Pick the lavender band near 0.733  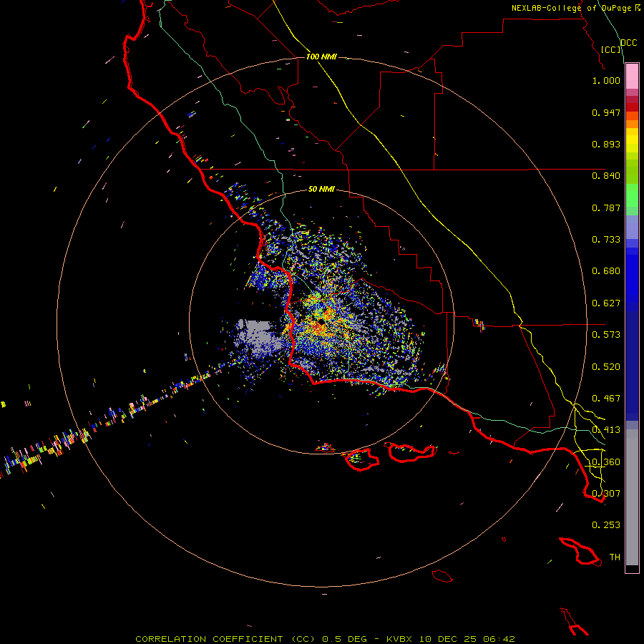632,227
